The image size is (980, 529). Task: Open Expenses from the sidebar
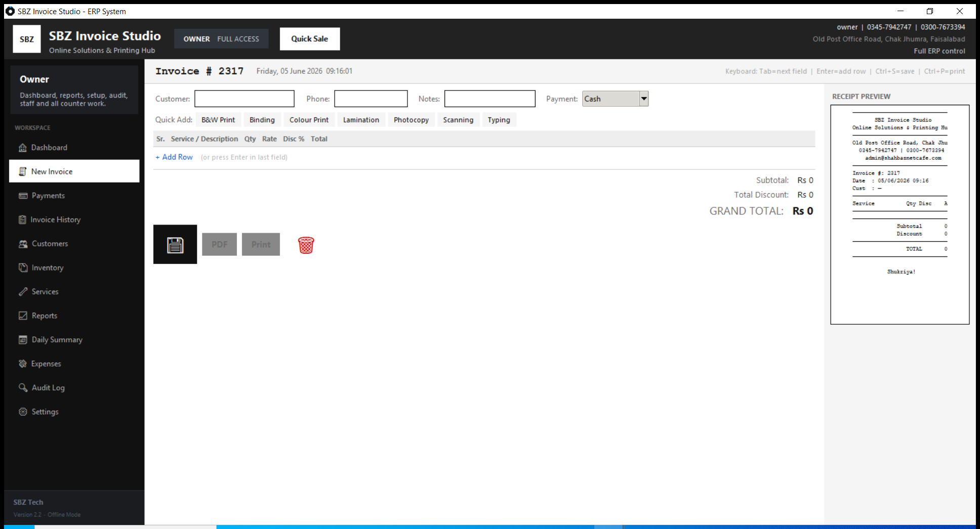(74, 364)
